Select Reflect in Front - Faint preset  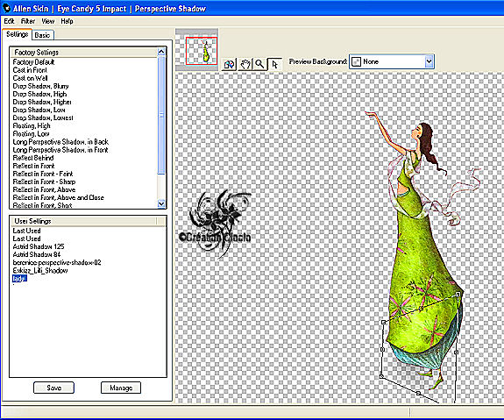[43, 174]
